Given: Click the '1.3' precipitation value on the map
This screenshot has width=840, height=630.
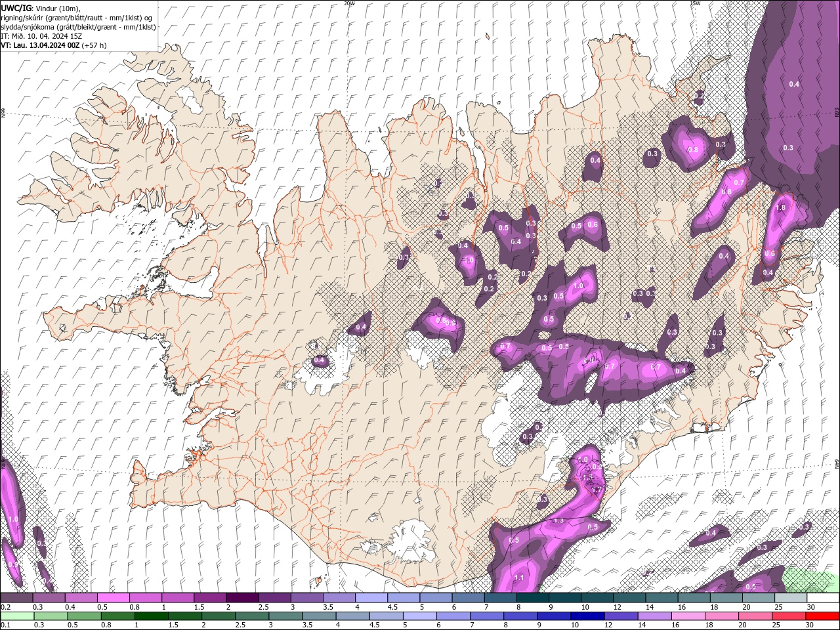Looking at the screenshot, I should pos(559,520).
